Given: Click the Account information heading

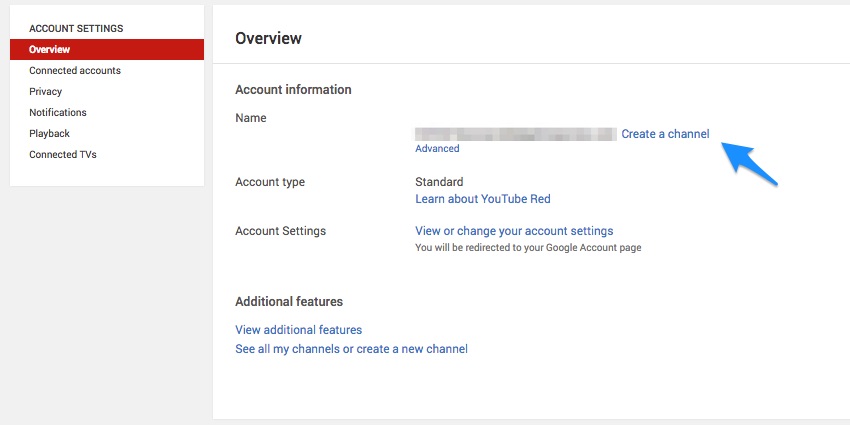Looking at the screenshot, I should [x=293, y=89].
